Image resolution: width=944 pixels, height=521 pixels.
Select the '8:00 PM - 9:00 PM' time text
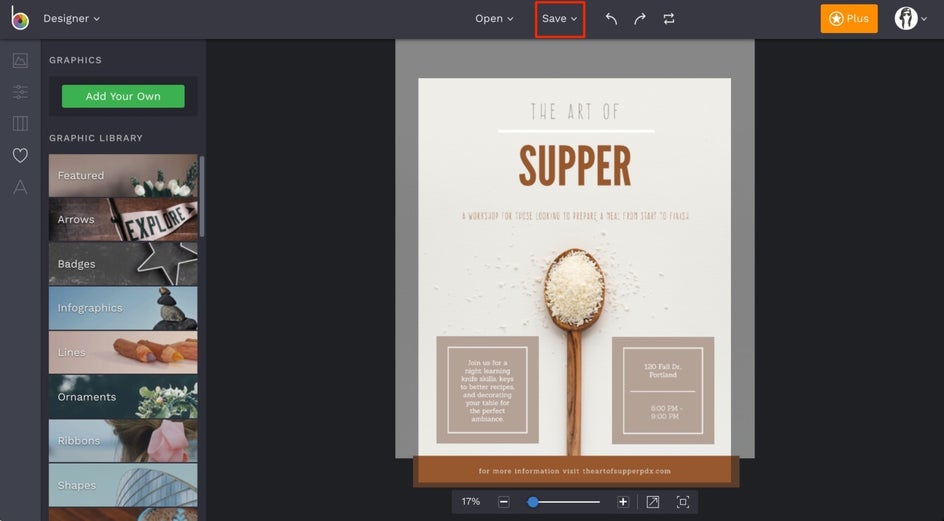[x=664, y=412]
